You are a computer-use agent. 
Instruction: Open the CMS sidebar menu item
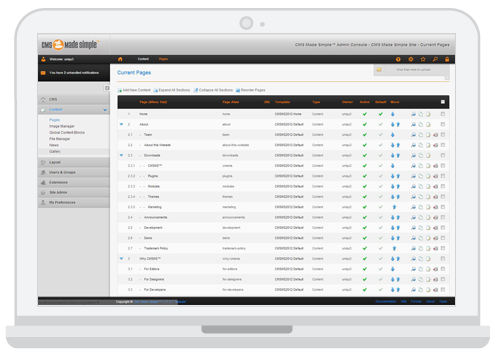74,99
